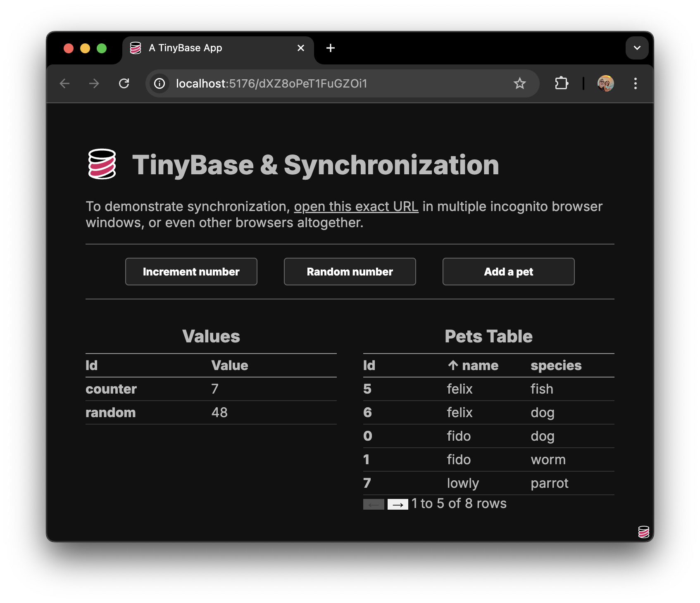Viewport: 700px width, 603px height.
Task: Click the previous page arrow in Pets Table
Action: point(374,504)
